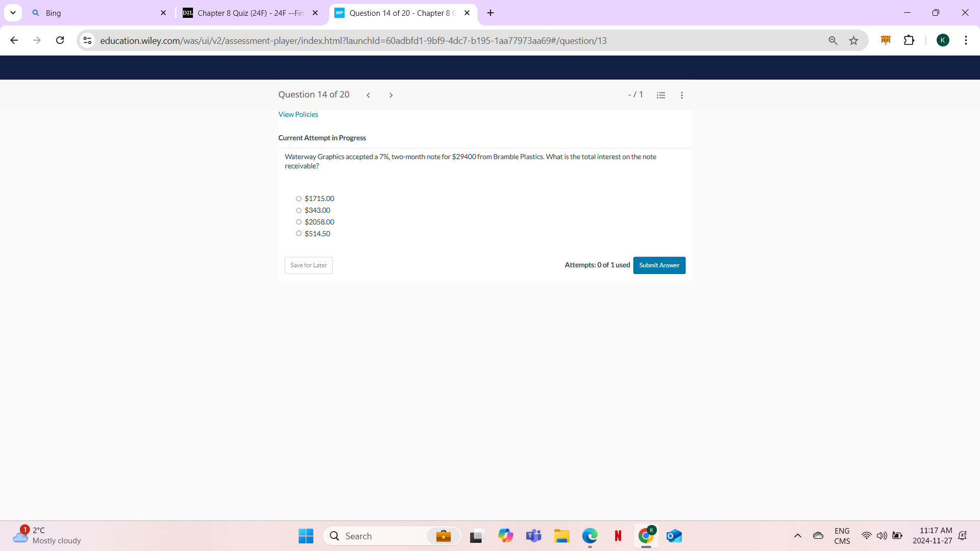Open the Chrome customize menu
This screenshot has width=980, height=551.
tap(966, 40)
